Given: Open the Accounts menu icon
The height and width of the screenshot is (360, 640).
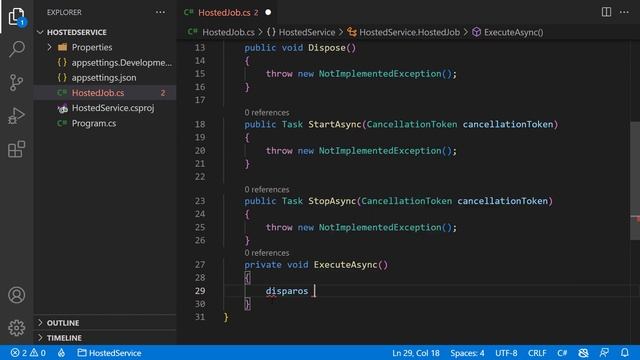Looking at the screenshot, I should [16, 295].
